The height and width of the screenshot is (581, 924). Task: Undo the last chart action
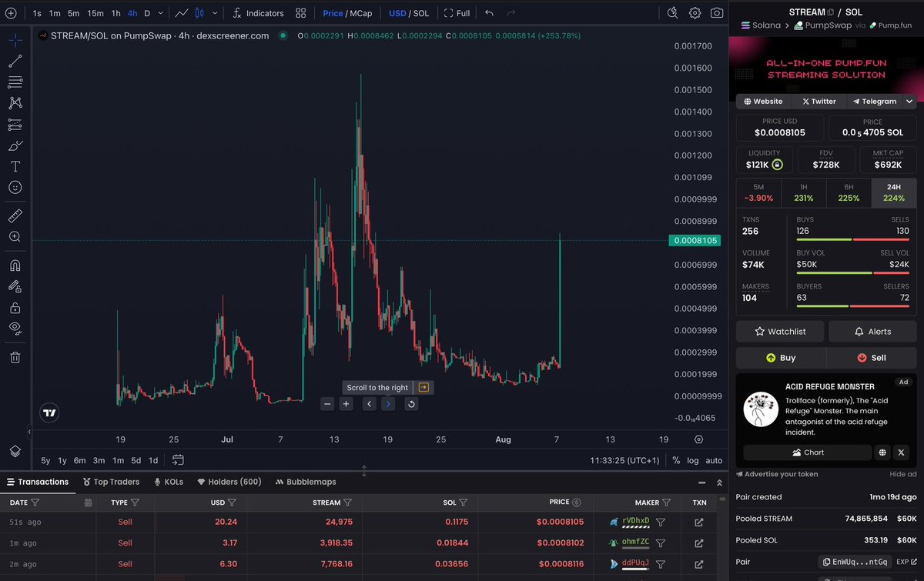489,13
